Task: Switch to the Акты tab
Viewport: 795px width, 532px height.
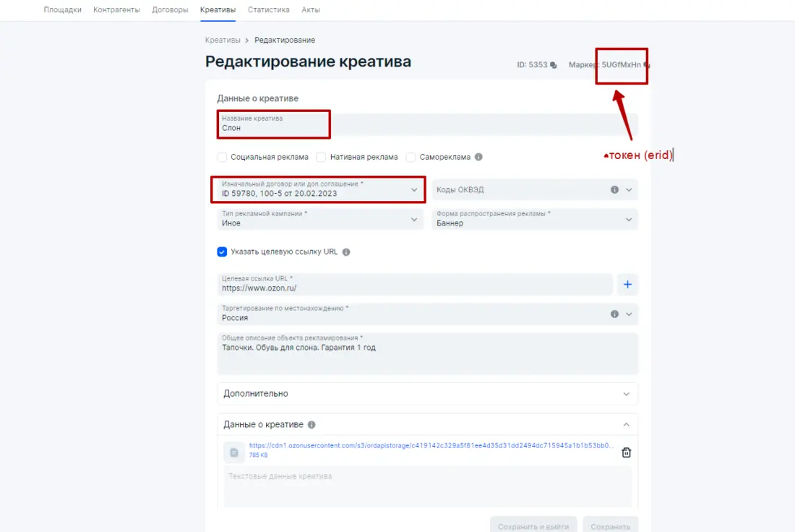Action: 311,9
